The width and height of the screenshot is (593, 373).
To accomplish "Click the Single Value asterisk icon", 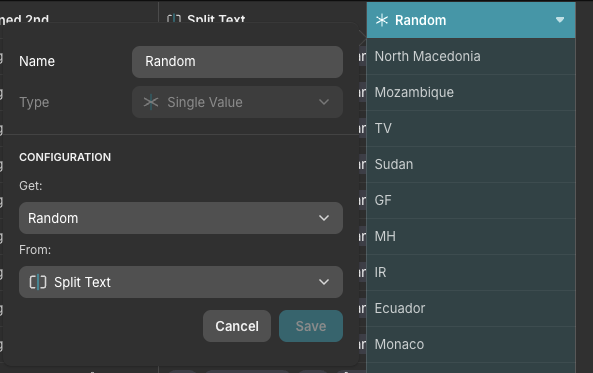I will (x=151, y=102).
